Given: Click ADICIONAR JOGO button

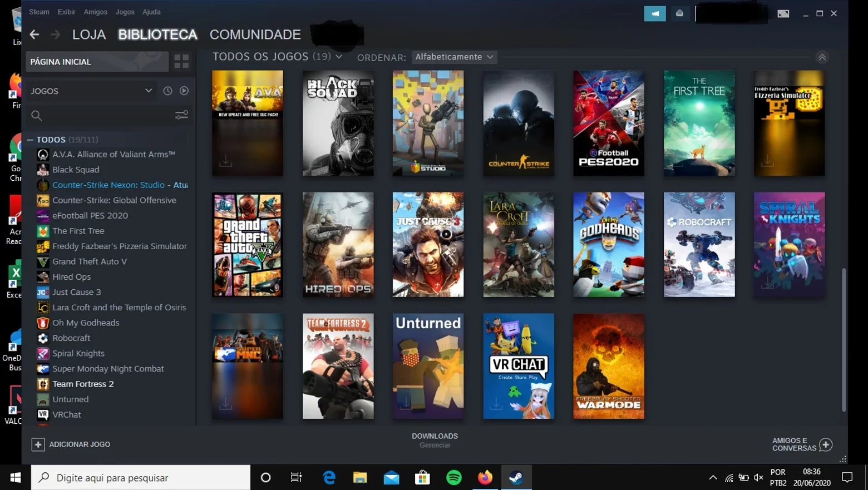Looking at the screenshot, I should 71,444.
